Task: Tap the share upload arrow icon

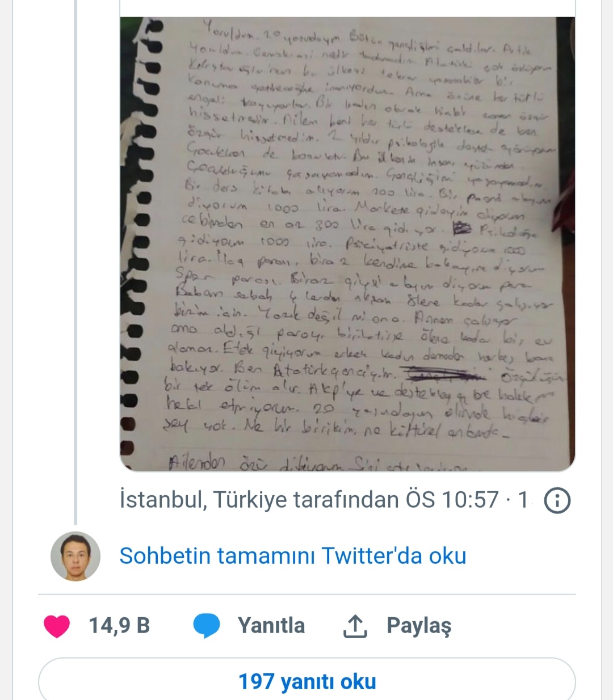Action: click(355, 626)
